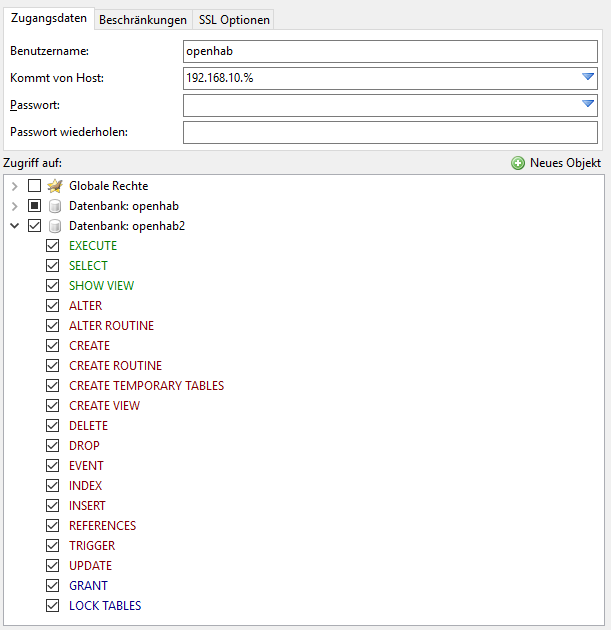Open the SSL Optionen tab
The height and width of the screenshot is (630, 611).
[234, 20]
